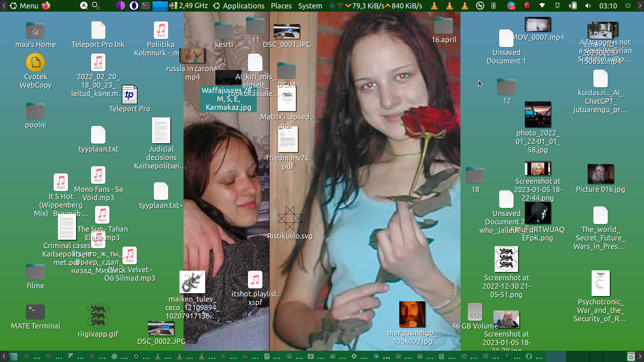Viewport: 644px width, 362px height.
Task: Select the DSC_0002.JPG thumbnail
Action: (161, 333)
